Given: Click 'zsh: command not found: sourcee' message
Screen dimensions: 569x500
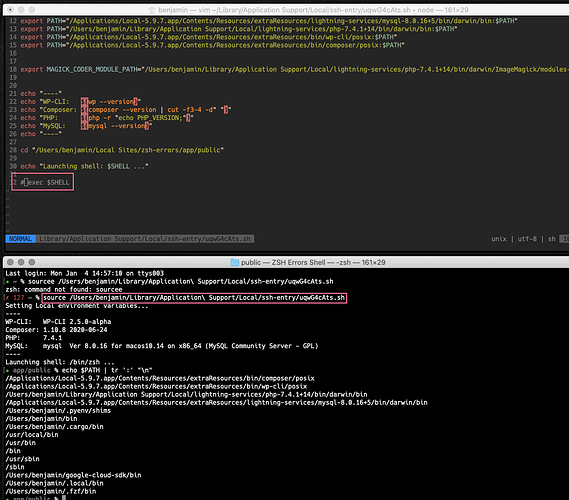Looking at the screenshot, I should pos(64,290).
